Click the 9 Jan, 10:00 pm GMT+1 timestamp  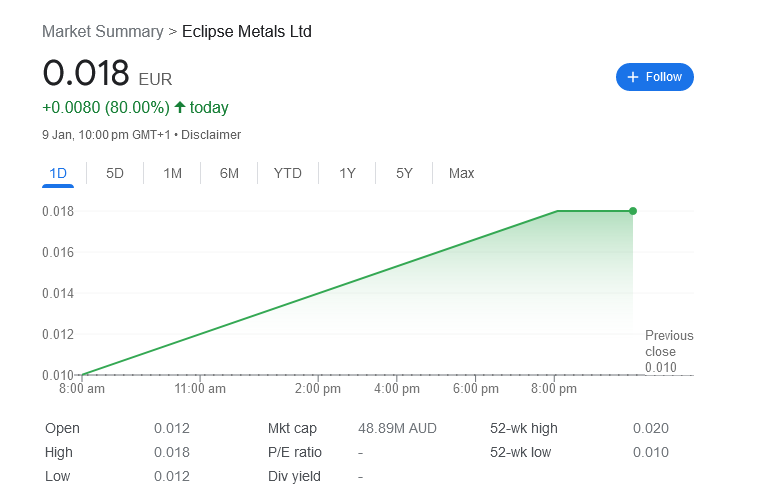coord(106,135)
